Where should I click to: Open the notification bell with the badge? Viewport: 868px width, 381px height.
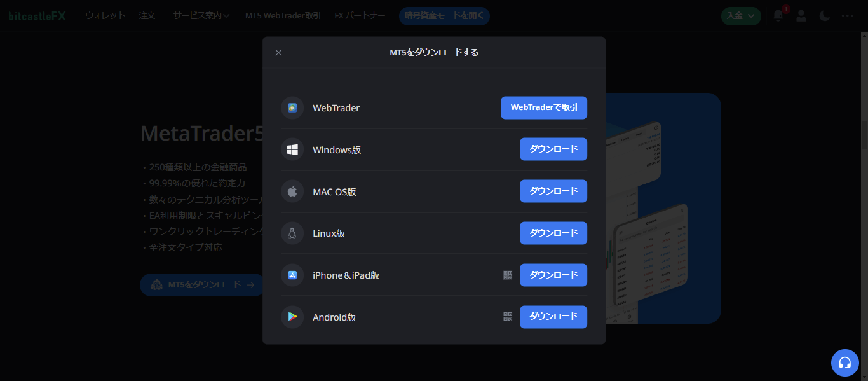pyautogui.click(x=777, y=16)
